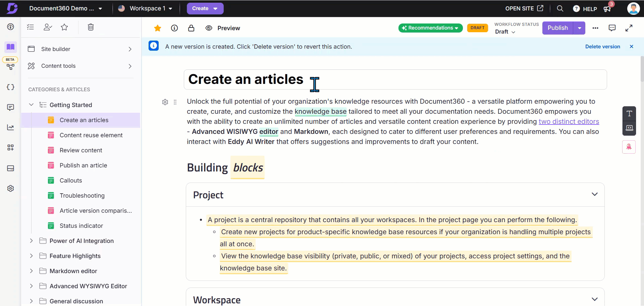Open the Settings gear in left rail

(10, 188)
